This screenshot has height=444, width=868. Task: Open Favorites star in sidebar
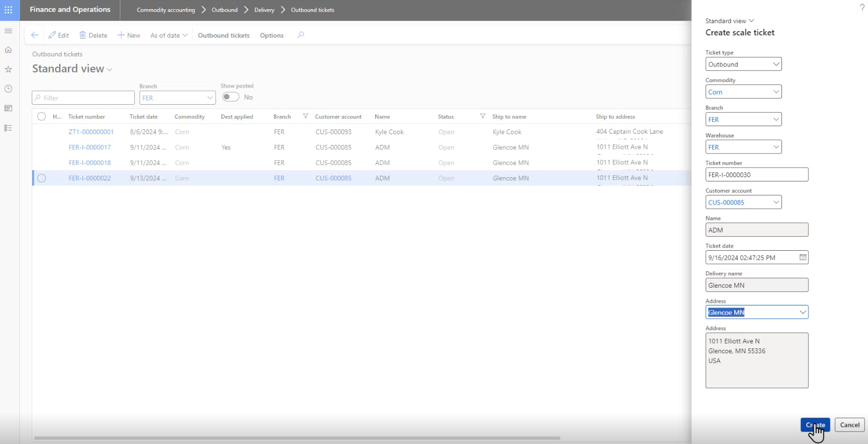click(9, 69)
